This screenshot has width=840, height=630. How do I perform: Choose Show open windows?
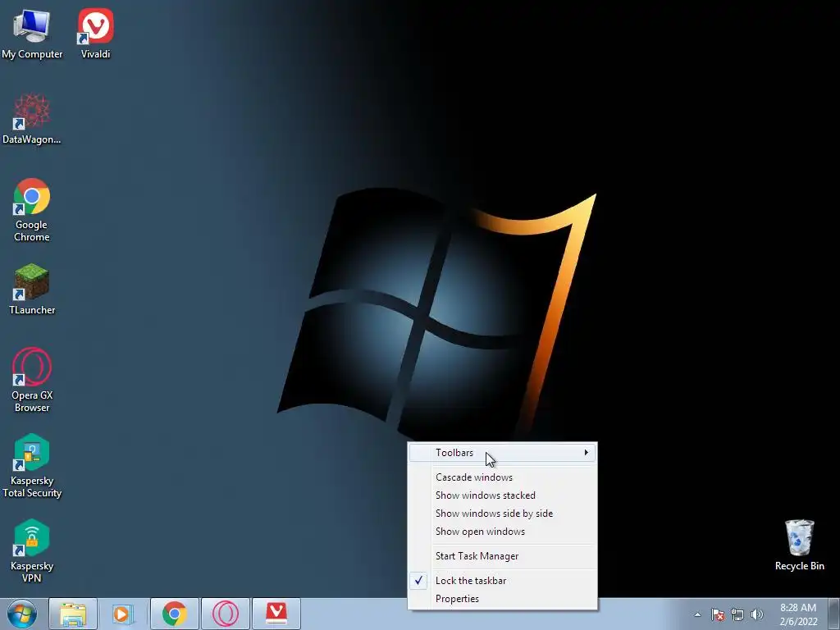click(503, 532)
